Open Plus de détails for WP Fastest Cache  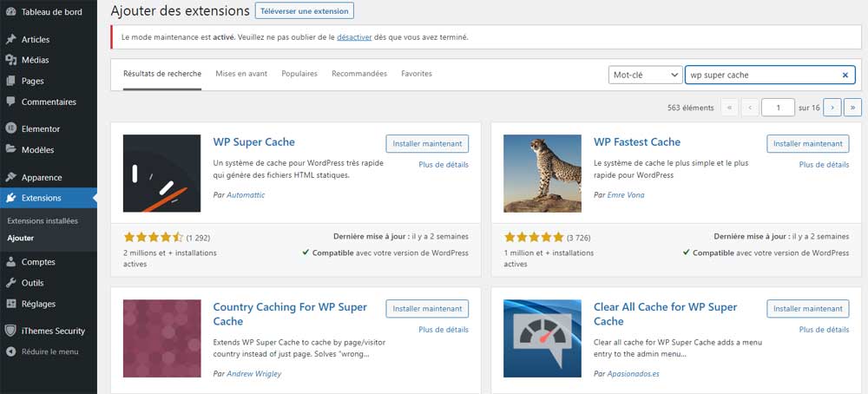825,164
